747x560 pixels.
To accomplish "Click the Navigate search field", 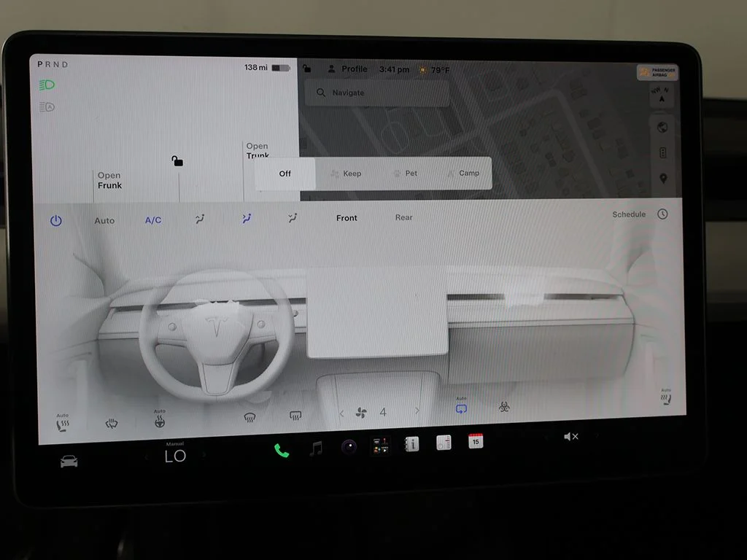I will 377,93.
